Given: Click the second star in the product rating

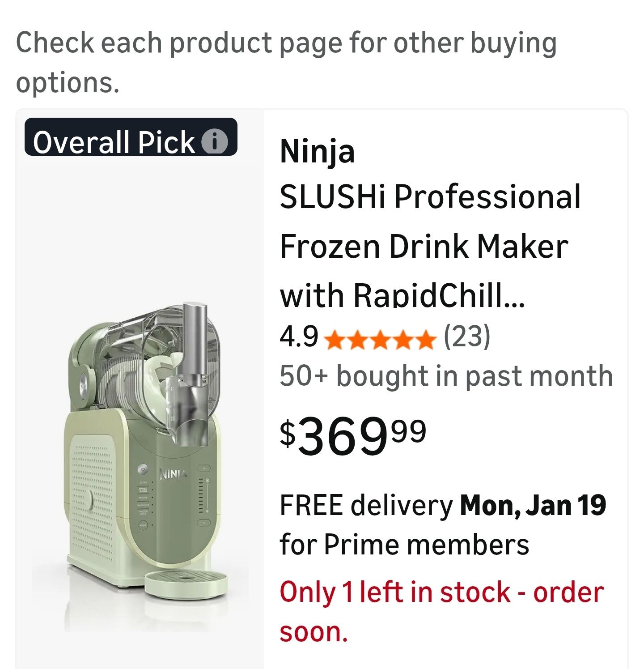Looking at the screenshot, I should (356, 341).
